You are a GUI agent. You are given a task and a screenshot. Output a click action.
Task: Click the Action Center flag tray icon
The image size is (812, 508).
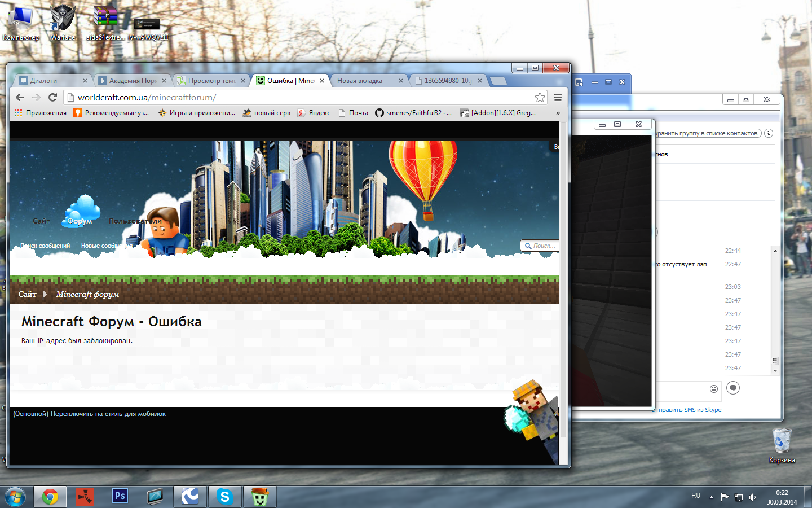coord(725,497)
